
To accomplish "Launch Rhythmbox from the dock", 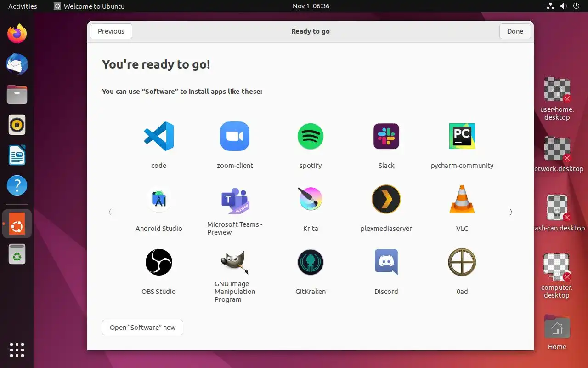I will (17, 125).
